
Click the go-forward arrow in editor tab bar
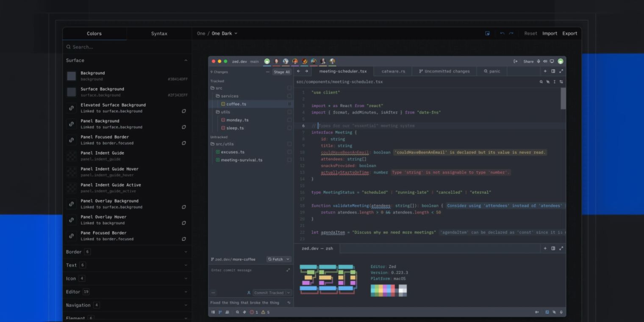pyautogui.click(x=306, y=71)
